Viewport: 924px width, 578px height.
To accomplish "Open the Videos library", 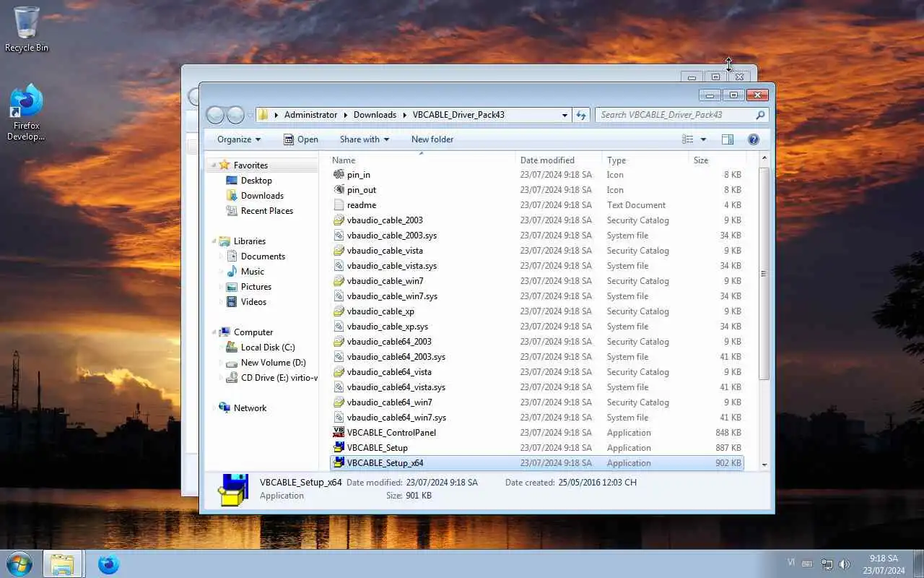I will click(x=253, y=302).
